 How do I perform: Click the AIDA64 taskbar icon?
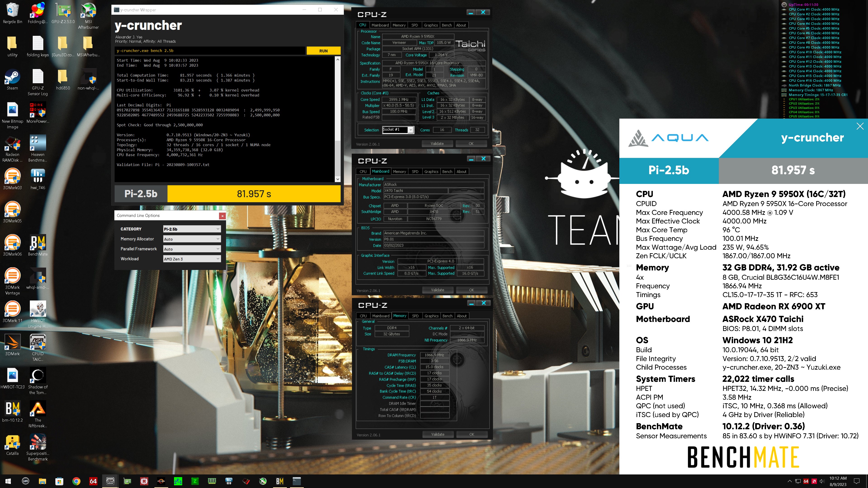coord(93,481)
